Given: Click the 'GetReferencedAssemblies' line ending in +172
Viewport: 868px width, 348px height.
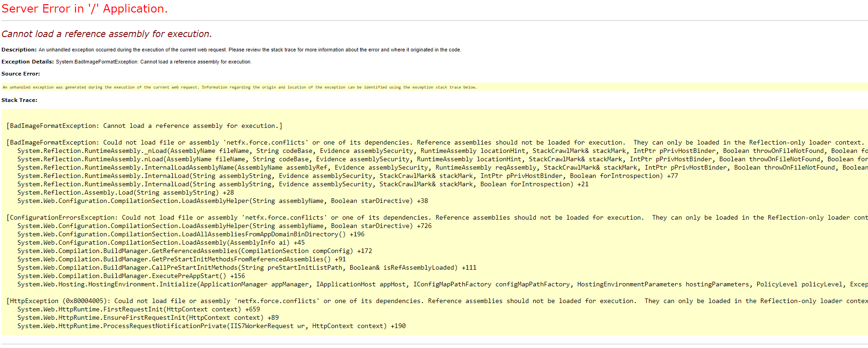Looking at the screenshot, I should (195, 251).
